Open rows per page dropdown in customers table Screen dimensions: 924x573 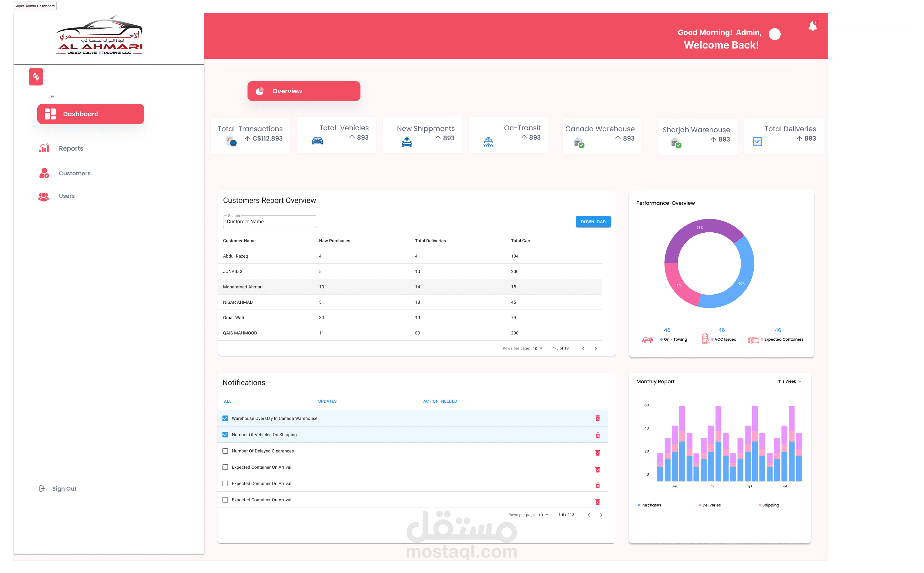[538, 348]
